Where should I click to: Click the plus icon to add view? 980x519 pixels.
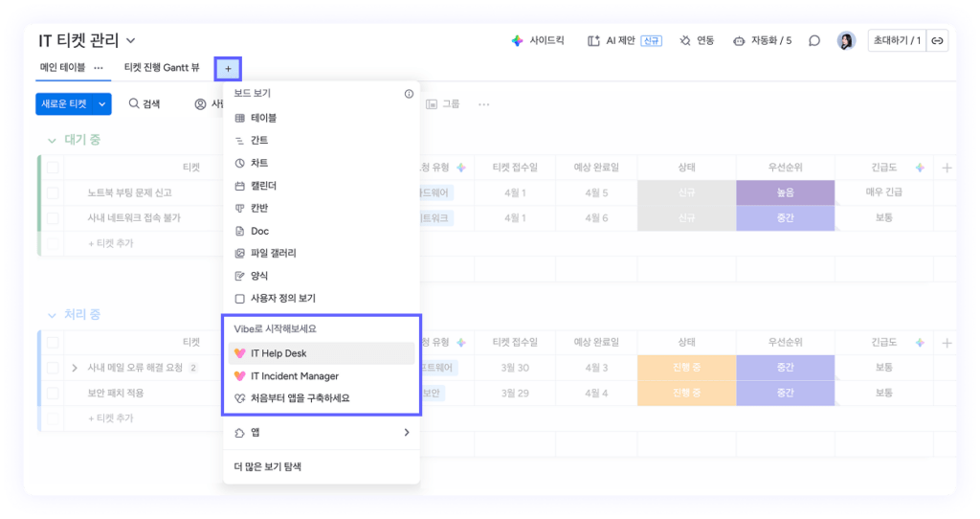[x=228, y=69]
